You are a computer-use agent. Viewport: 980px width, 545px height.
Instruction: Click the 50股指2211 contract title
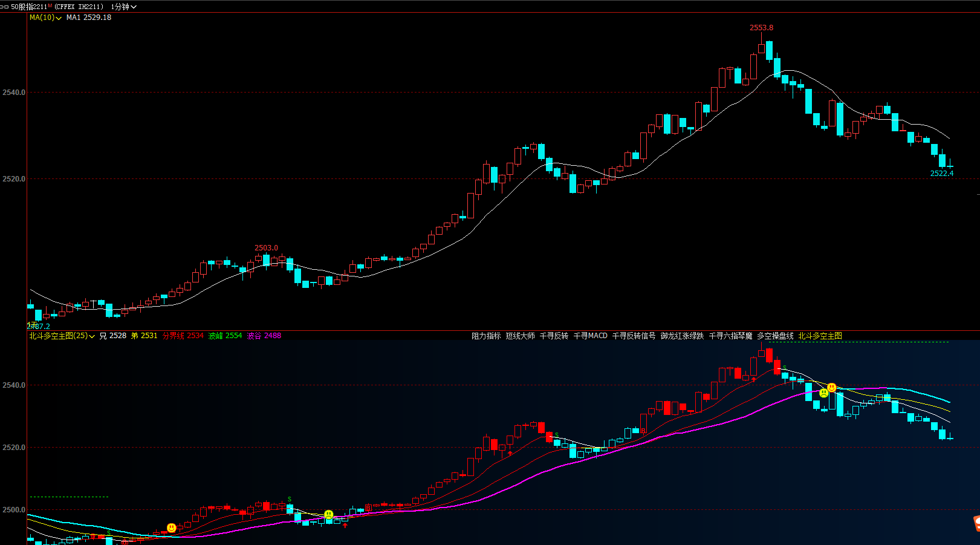(28, 7)
